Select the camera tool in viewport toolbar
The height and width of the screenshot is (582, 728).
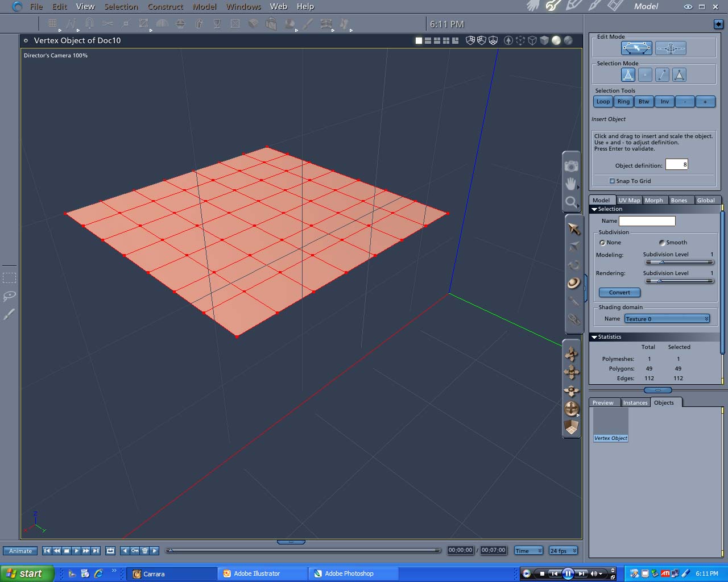click(x=571, y=165)
